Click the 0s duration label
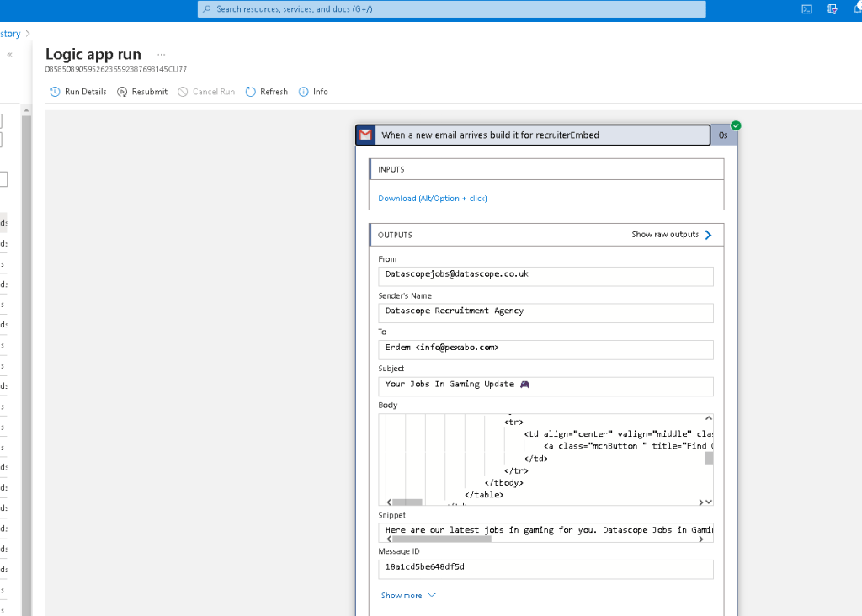The image size is (862, 616). coord(723,135)
